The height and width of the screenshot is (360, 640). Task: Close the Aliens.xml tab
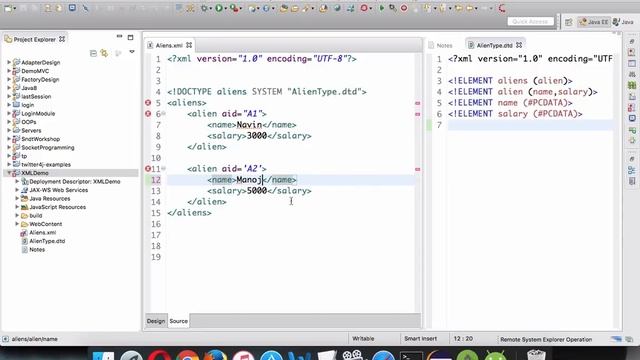[x=189, y=45]
